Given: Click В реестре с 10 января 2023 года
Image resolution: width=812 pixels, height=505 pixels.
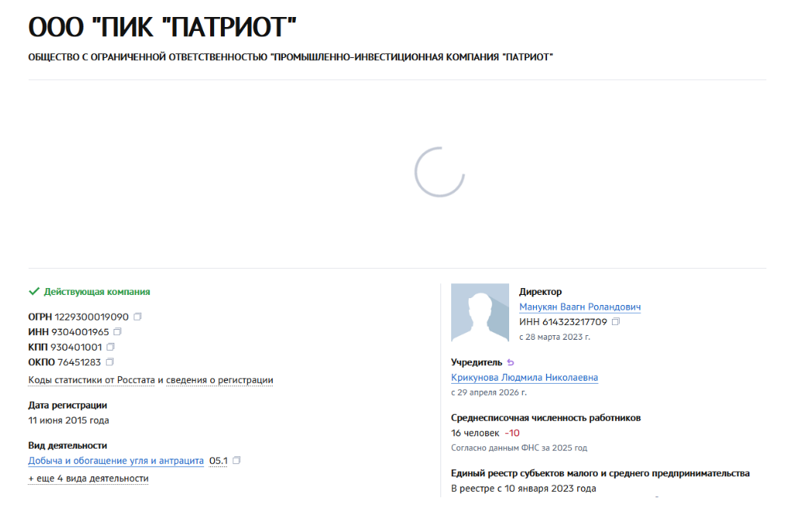Looking at the screenshot, I should 524,489.
